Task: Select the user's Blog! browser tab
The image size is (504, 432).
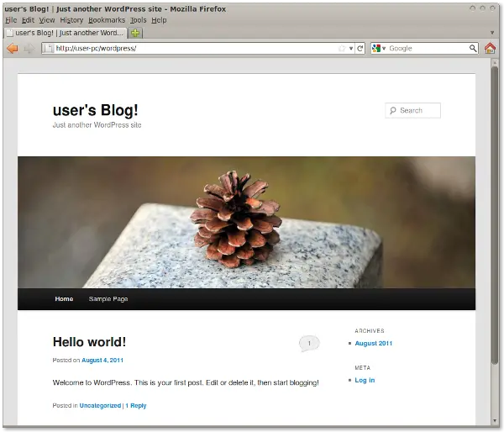Action: click(x=66, y=33)
